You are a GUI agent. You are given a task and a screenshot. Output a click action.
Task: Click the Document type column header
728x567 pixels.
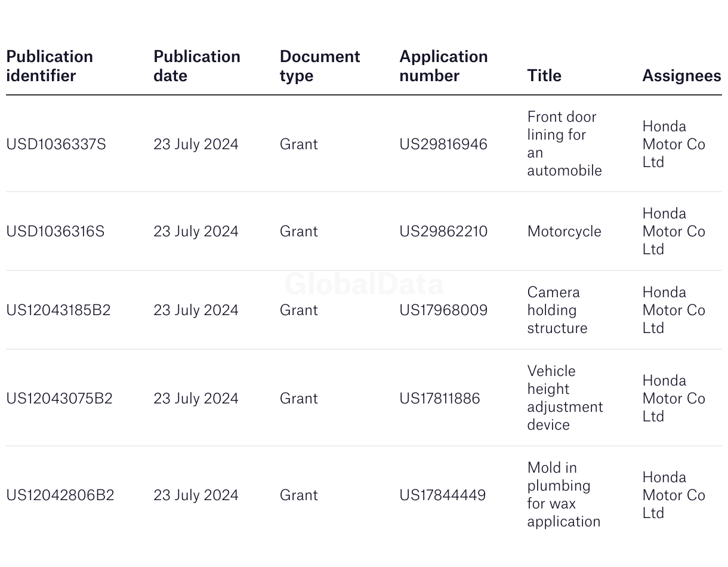(320, 66)
